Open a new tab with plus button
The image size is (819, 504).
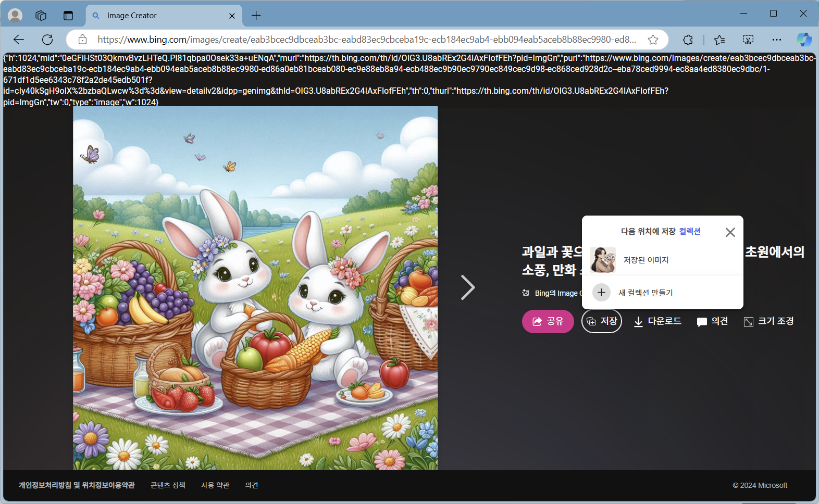point(256,16)
